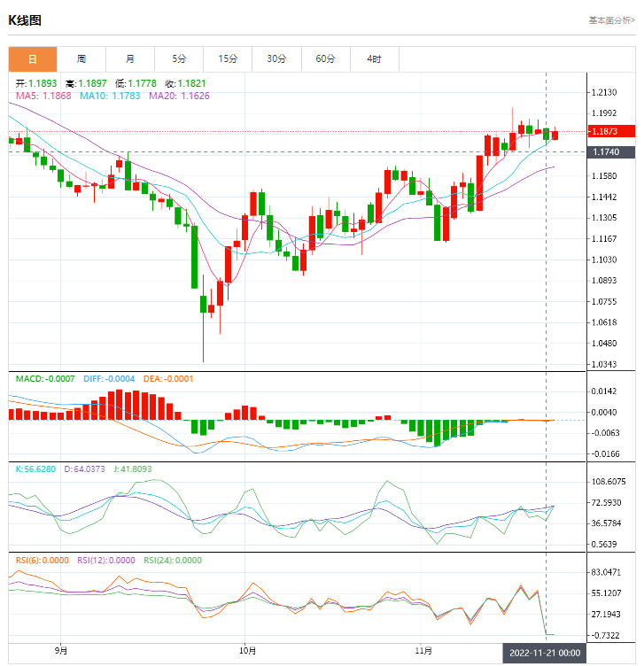The height and width of the screenshot is (666, 644).
Task: Open the 30分 interval tab
Action: pyautogui.click(x=277, y=59)
